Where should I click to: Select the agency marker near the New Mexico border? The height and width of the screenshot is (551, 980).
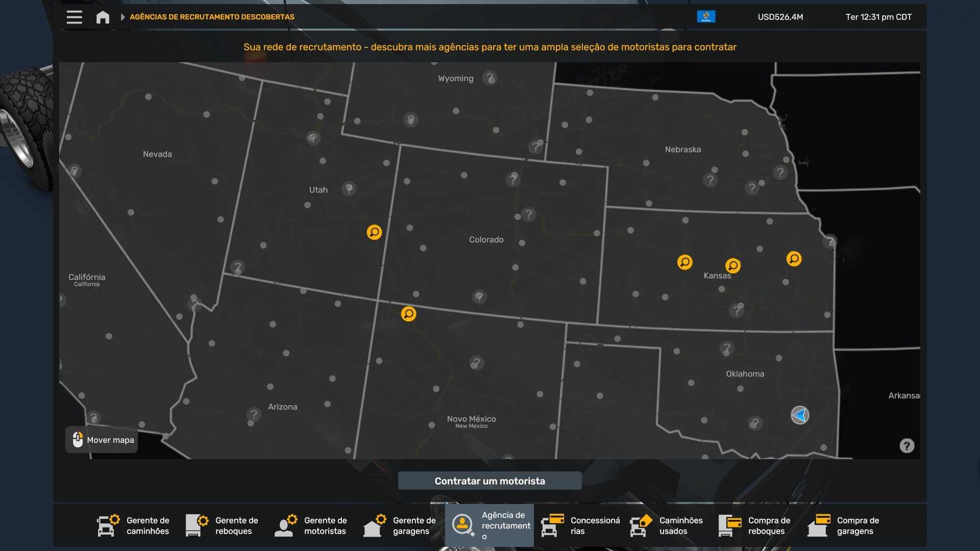click(x=408, y=314)
